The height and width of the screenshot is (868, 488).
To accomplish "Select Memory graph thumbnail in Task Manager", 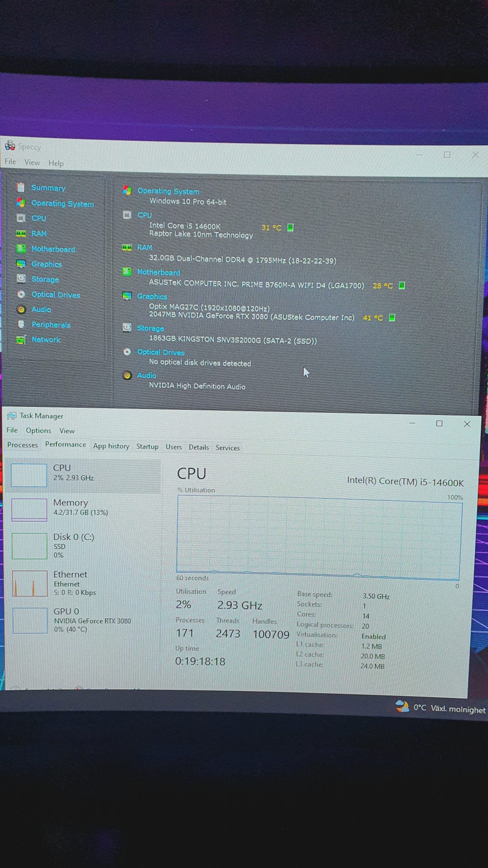I will coord(29,510).
